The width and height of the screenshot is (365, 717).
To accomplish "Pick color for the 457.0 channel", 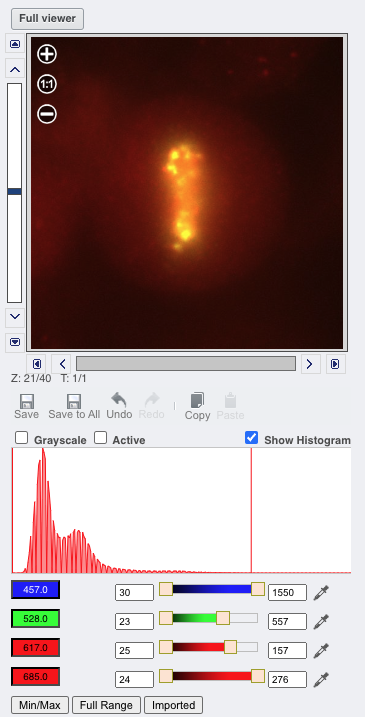I will [321, 593].
